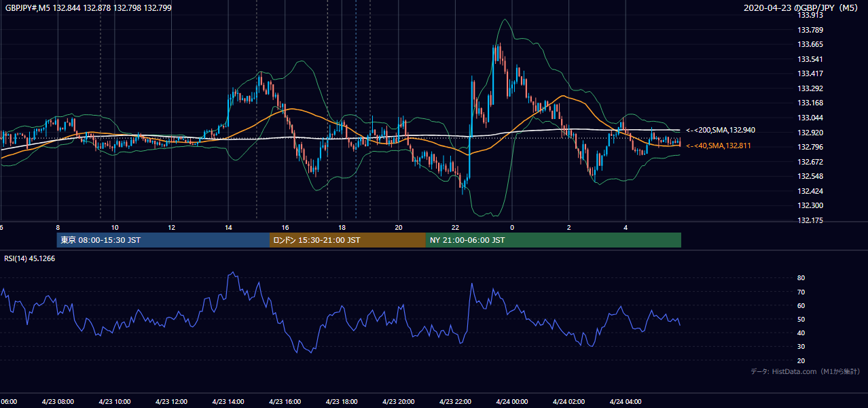The image size is (868, 408).
Task: Click price axis label 132.672
Action: point(810,162)
